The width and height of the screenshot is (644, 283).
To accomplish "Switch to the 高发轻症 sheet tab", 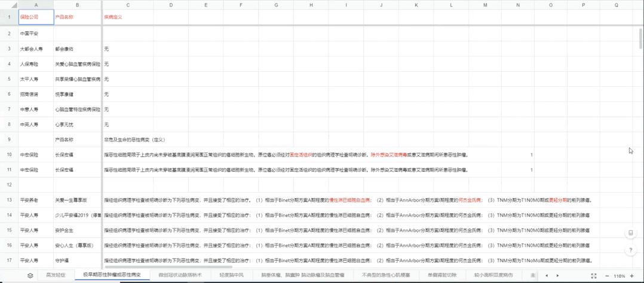I will (x=55, y=275).
